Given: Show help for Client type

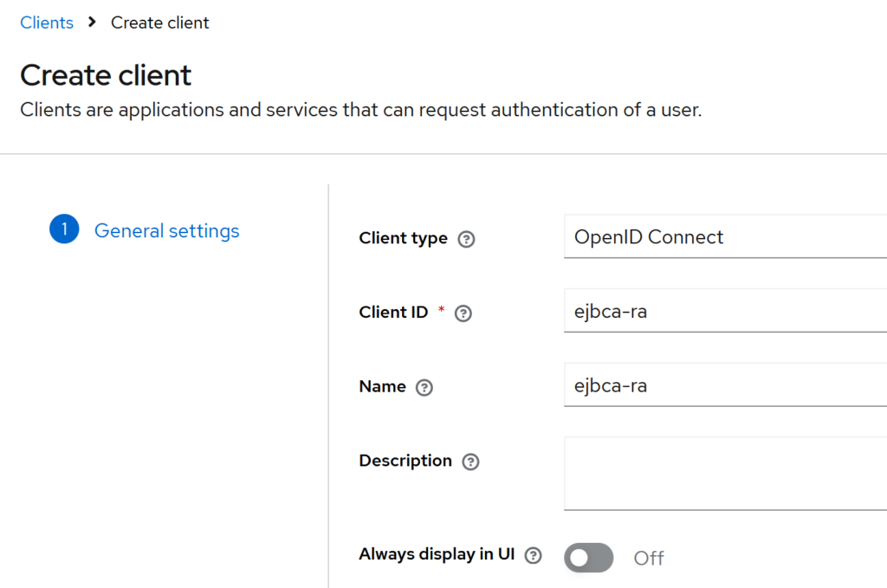Looking at the screenshot, I should (466, 239).
